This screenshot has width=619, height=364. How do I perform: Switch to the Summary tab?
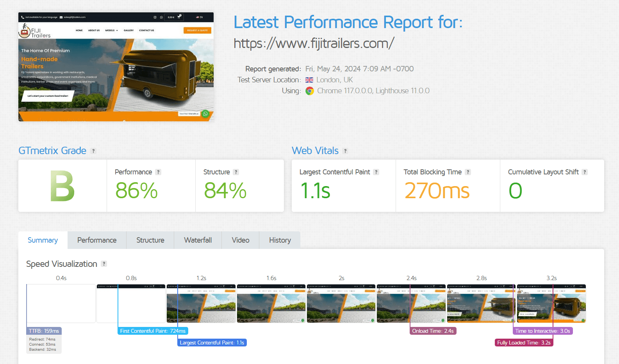click(x=43, y=240)
